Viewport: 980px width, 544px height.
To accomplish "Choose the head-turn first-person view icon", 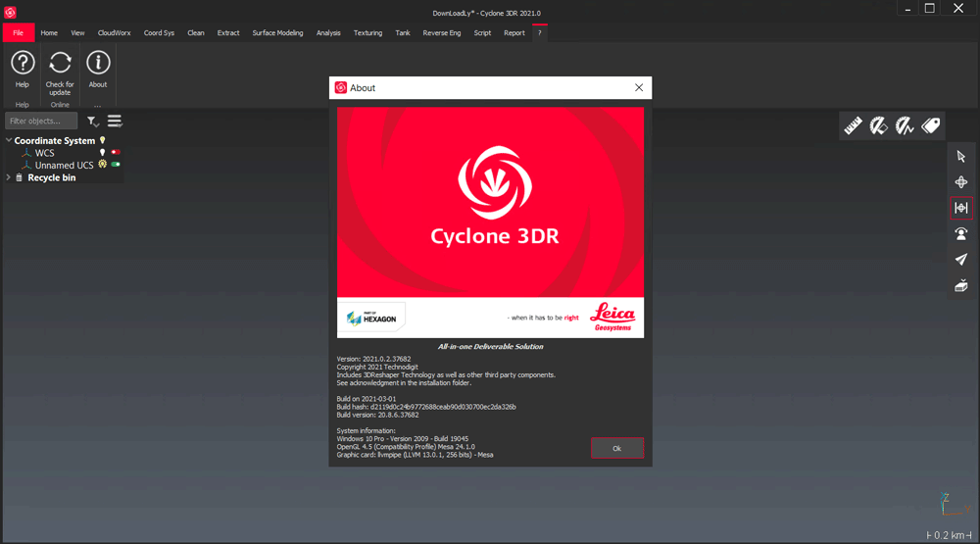I will (x=961, y=234).
